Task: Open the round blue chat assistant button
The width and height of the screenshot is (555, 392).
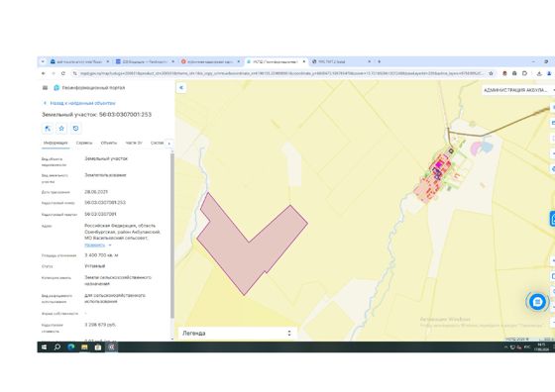Action: coord(537,302)
